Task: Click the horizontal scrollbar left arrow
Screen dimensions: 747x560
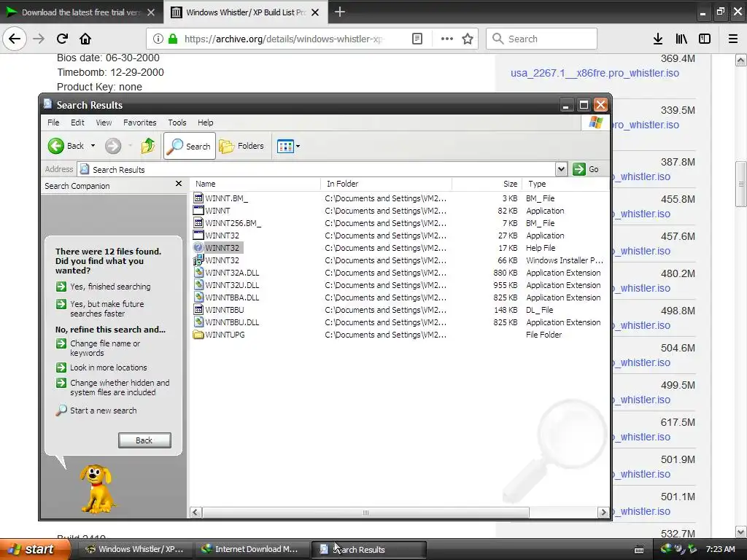Action: coord(196,513)
